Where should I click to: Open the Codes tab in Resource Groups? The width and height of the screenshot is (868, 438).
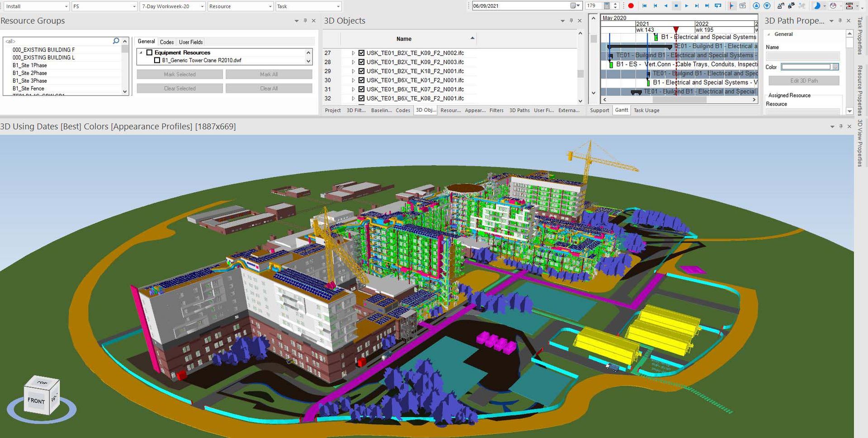coord(167,42)
